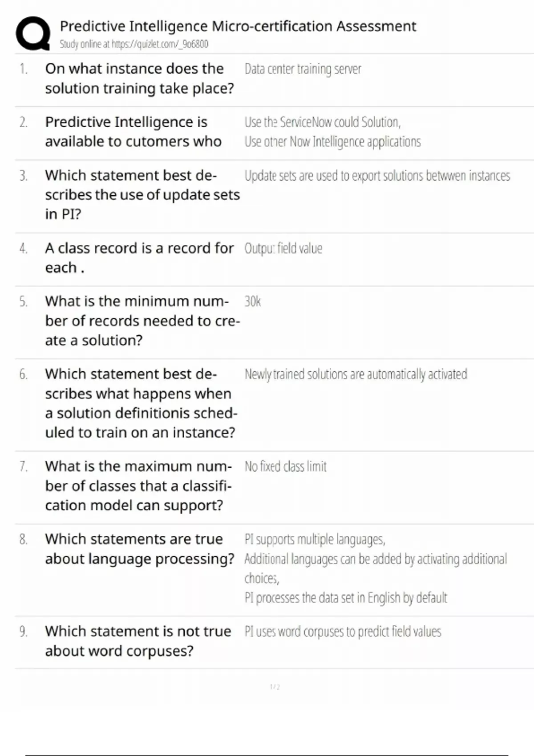
Task: Click the Predictive Intelligence Micro-certification Assessment title
Action: pyautogui.click(x=238, y=26)
